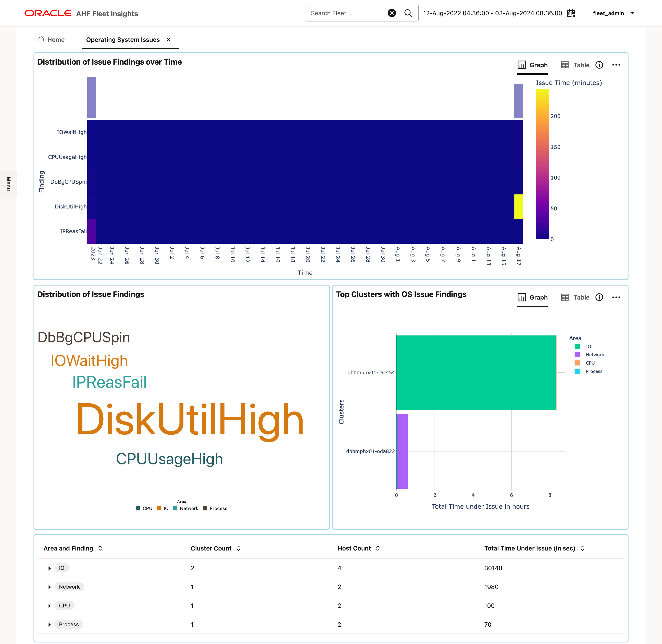Click the date range text 12-Aug-2022 to 03-Aug-2024
Image resolution: width=662 pixels, height=644 pixels.
coord(493,13)
